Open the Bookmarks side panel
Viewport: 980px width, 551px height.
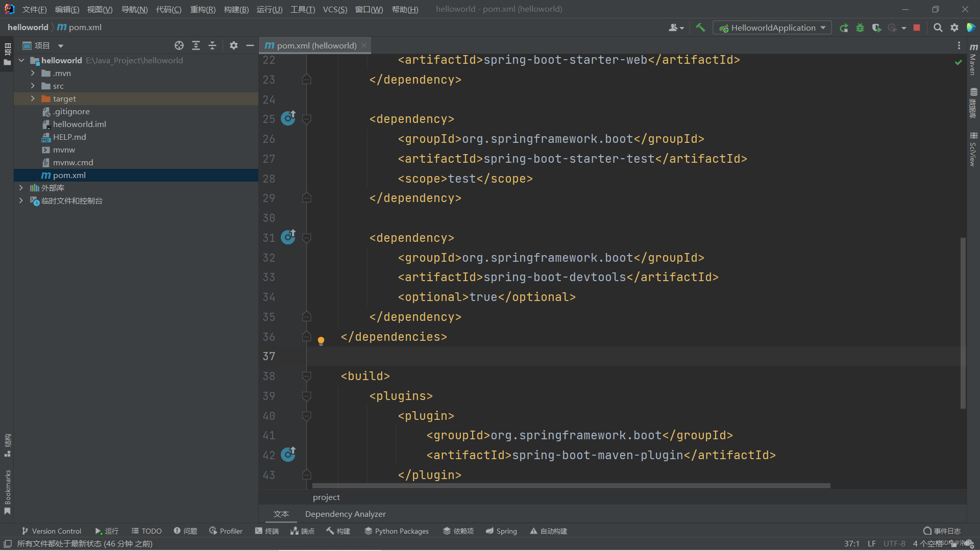pyautogui.click(x=7, y=492)
